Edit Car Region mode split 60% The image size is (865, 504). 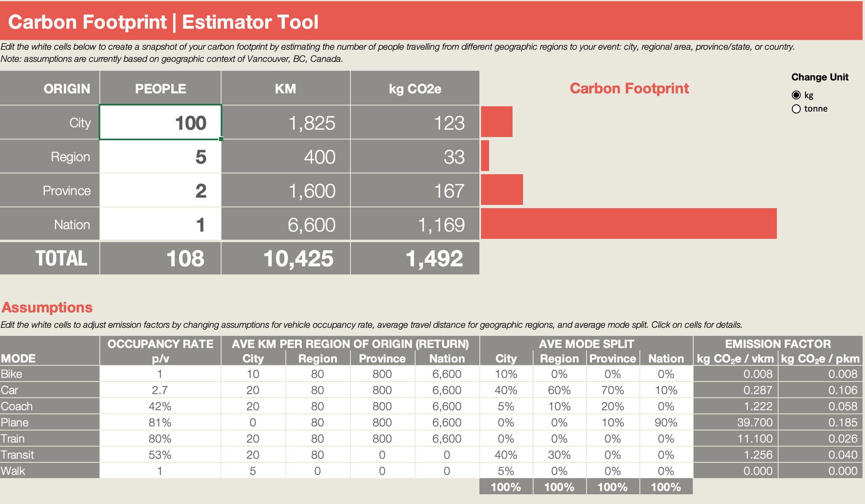point(559,390)
